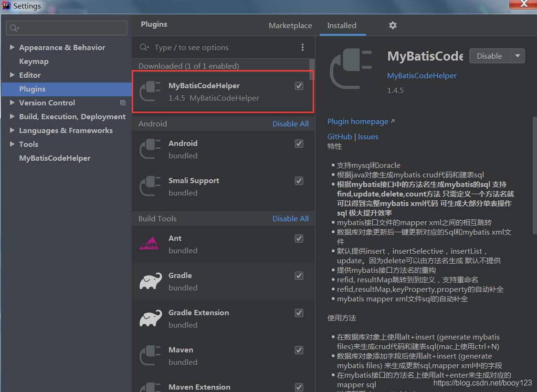
Task: Open the three-dot options menu in plugin search
Action: click(x=303, y=47)
